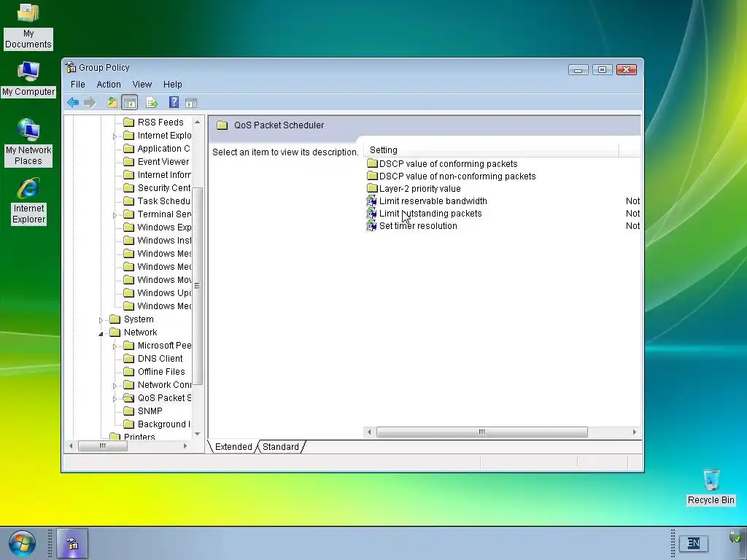The width and height of the screenshot is (747, 560).
Task: Click the Show/Hide Action Pane toolbar icon
Action: pyautogui.click(x=191, y=102)
